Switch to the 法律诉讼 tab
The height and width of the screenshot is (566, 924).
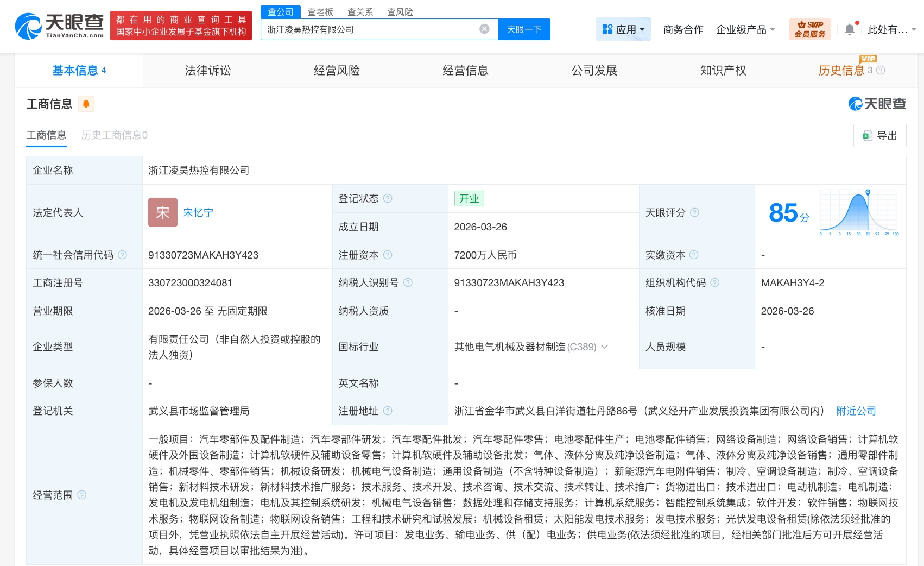click(207, 70)
